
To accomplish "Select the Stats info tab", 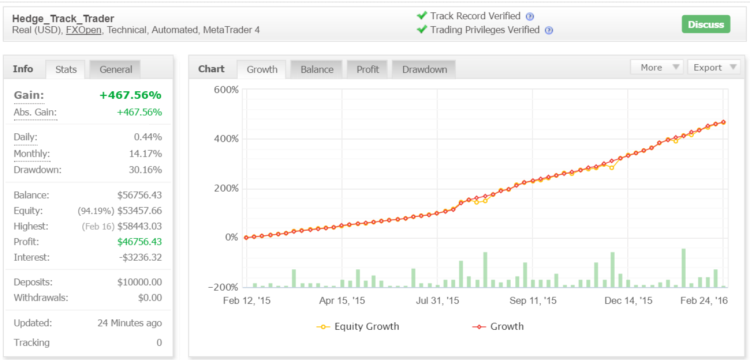I will [x=66, y=70].
